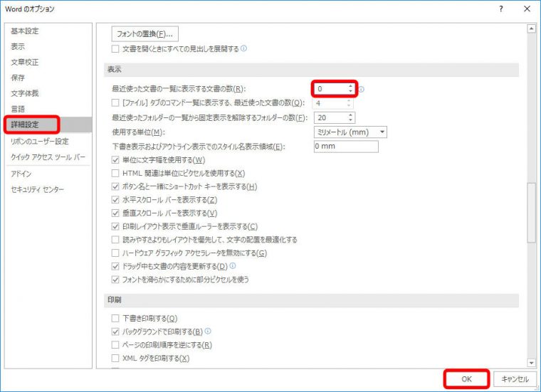Viewport: 541px width, 392px height.
Task: Click the help question mark icon
Action: [501, 9]
